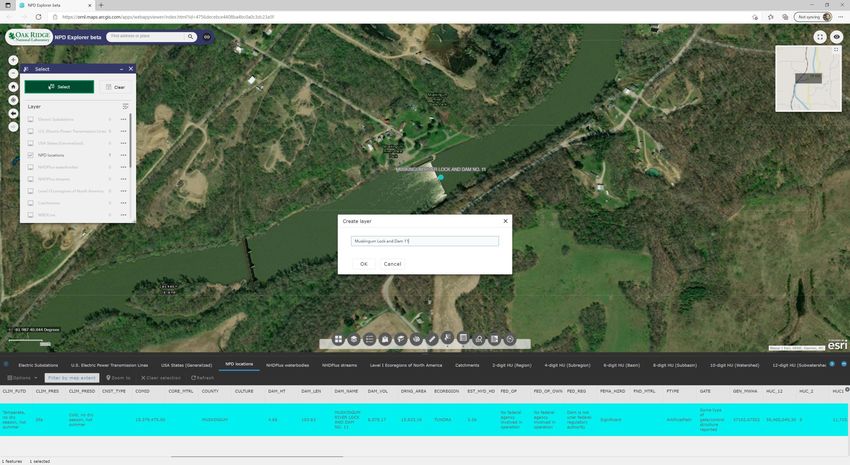Image resolution: width=850 pixels, height=465 pixels.
Task: Open the basemap gallery widget in bottom toolbar
Action: [x=338, y=339]
